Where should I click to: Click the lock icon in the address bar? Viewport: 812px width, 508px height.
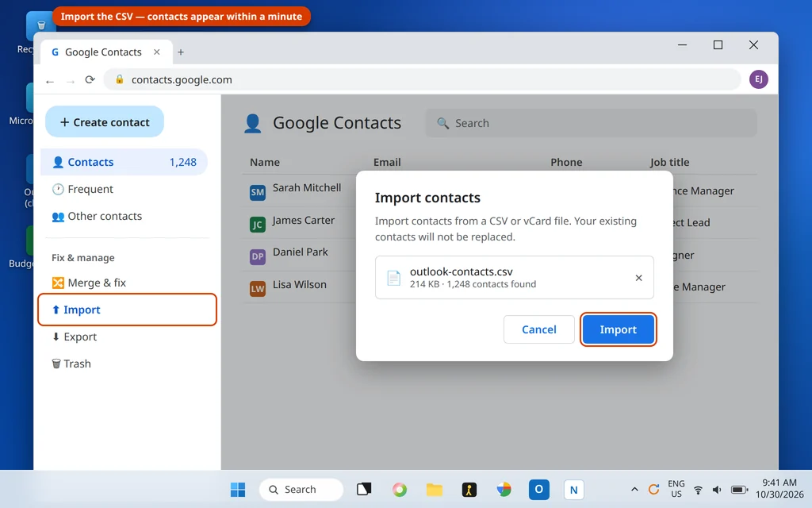(120, 79)
